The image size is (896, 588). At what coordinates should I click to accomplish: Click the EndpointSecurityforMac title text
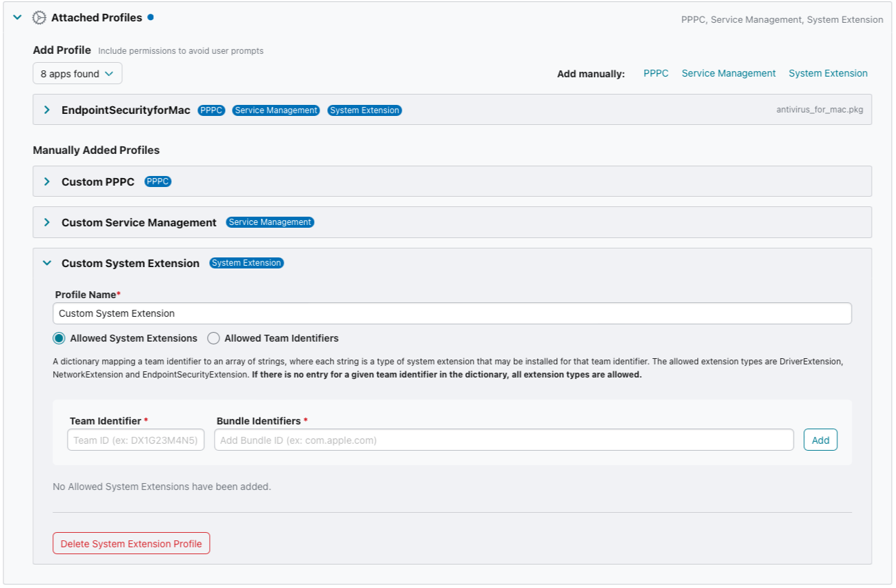(x=126, y=110)
